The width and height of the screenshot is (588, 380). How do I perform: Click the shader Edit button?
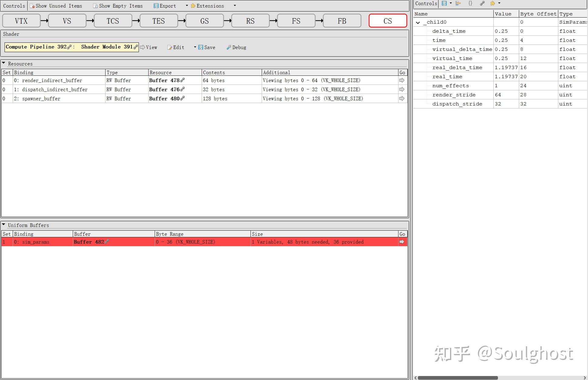point(176,47)
